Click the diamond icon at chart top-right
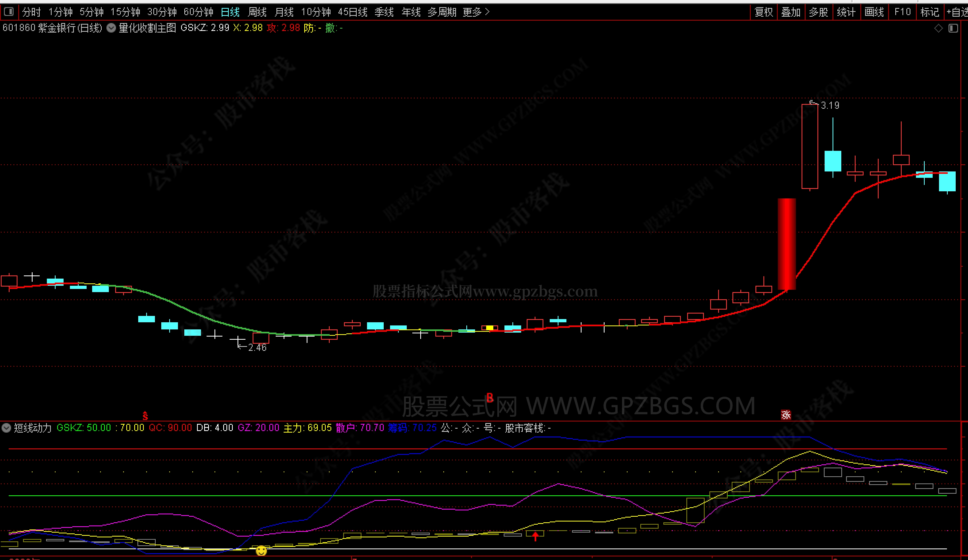 click(938, 28)
